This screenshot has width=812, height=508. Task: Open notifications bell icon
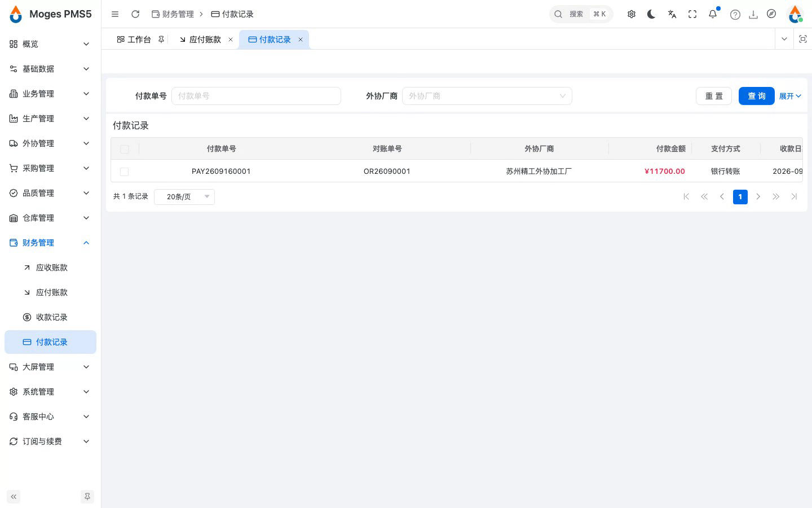pos(713,14)
